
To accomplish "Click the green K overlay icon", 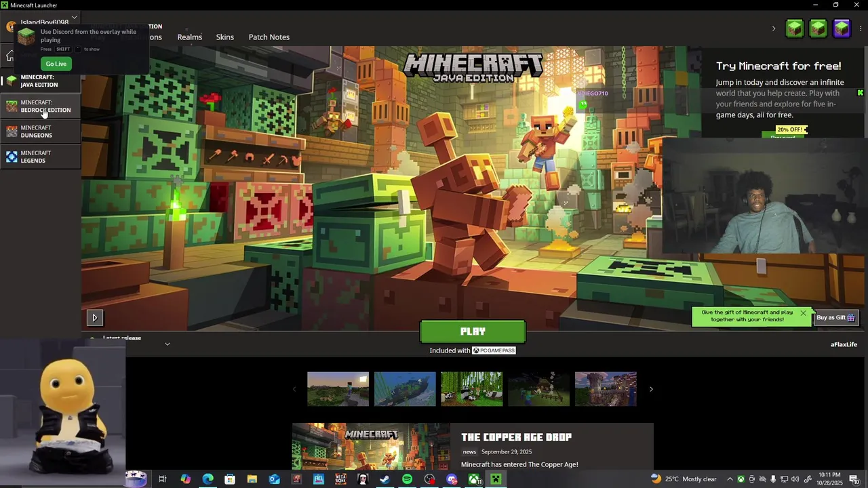I will (861, 93).
